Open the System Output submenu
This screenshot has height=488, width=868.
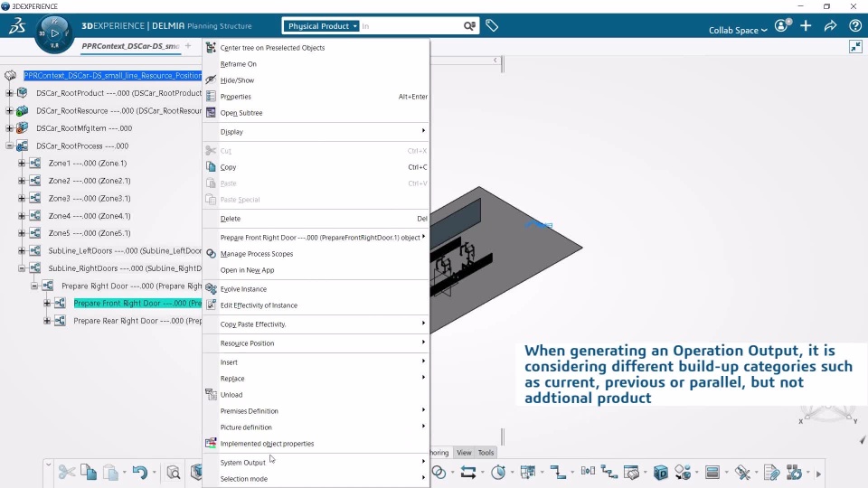pyautogui.click(x=316, y=463)
